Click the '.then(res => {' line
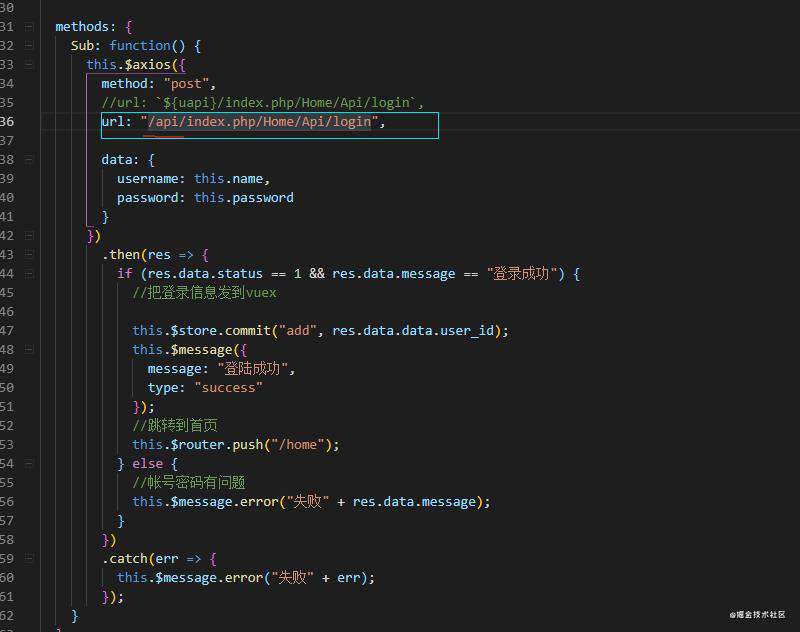The width and height of the screenshot is (800, 632). 156,255
